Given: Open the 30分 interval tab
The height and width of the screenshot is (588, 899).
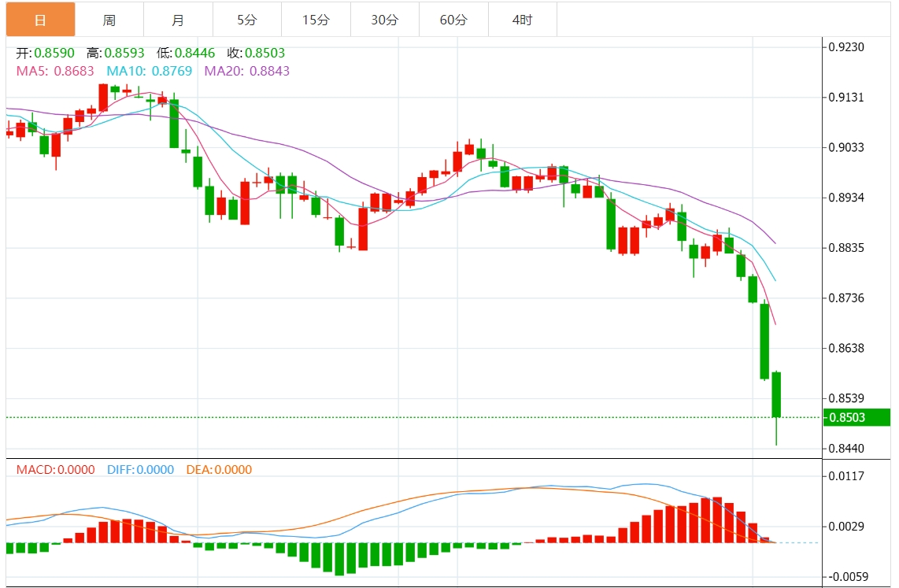Looking at the screenshot, I should click(x=385, y=20).
